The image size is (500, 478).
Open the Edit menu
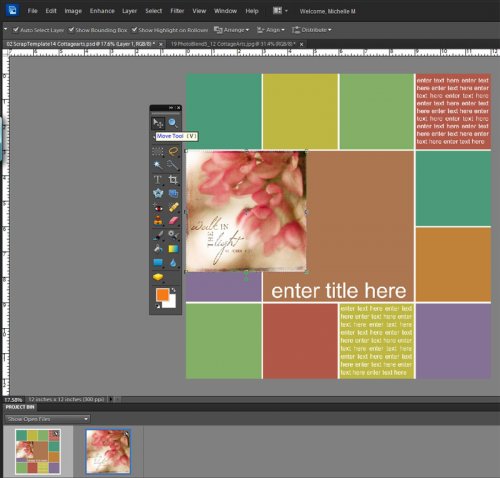tap(51, 11)
